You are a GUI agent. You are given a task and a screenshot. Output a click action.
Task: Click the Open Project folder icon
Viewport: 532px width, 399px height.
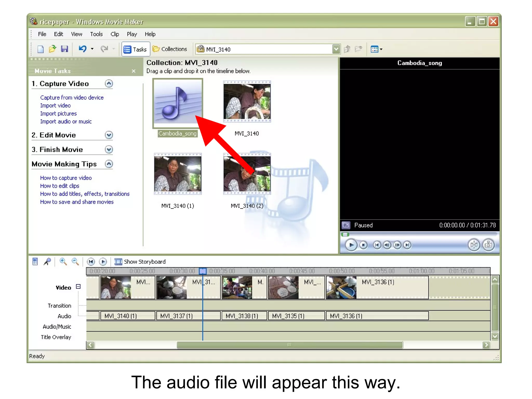(x=52, y=49)
